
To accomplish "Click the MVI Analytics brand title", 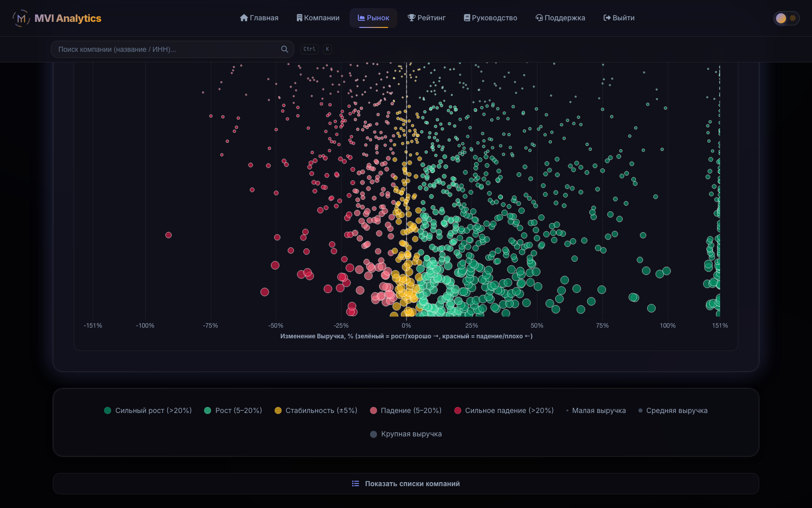I will (x=68, y=18).
